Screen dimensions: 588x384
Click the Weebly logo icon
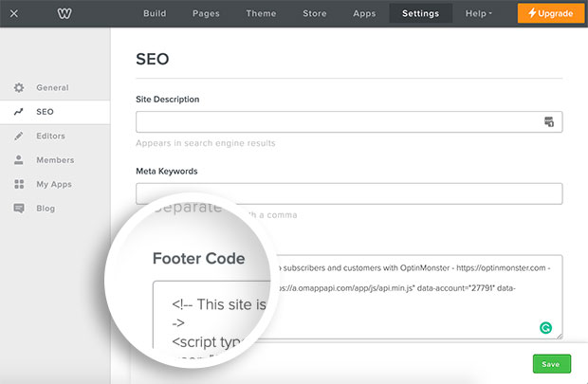pos(64,13)
